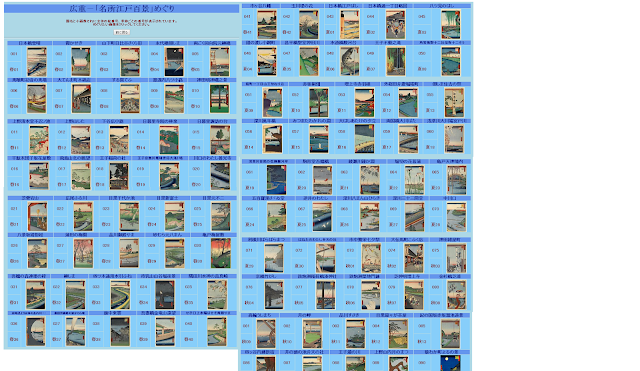Screen dimensions: 640x371
Task: Open print 072 thumbnail
Action: [x=326, y=258]
